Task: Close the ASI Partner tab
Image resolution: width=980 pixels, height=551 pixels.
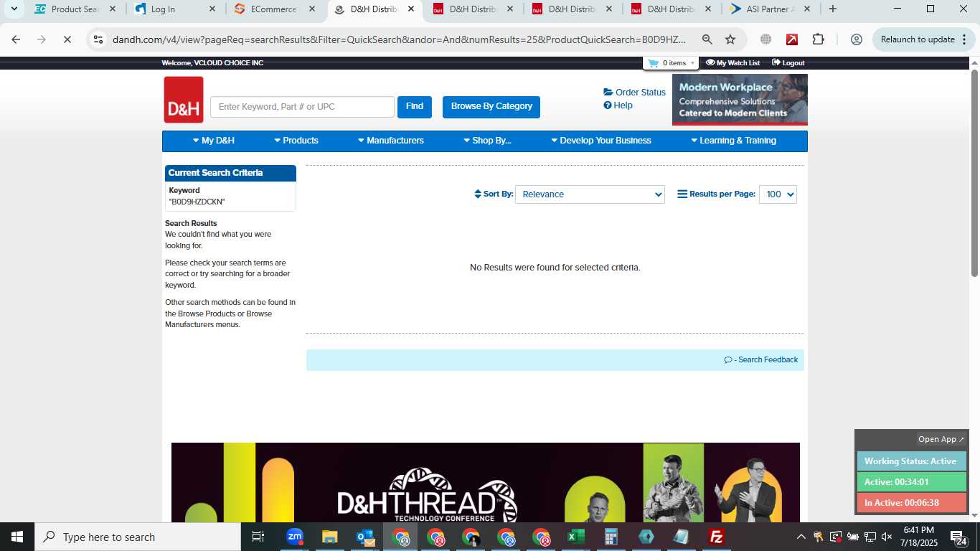Action: (x=806, y=9)
